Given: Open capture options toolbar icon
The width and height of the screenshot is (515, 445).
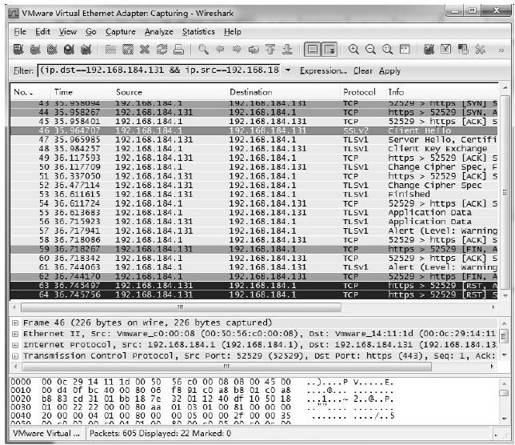Looking at the screenshot, I should [x=35, y=50].
